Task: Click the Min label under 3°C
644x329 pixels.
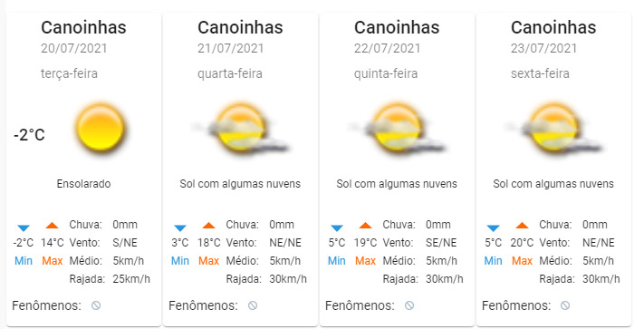Action: pos(180,261)
